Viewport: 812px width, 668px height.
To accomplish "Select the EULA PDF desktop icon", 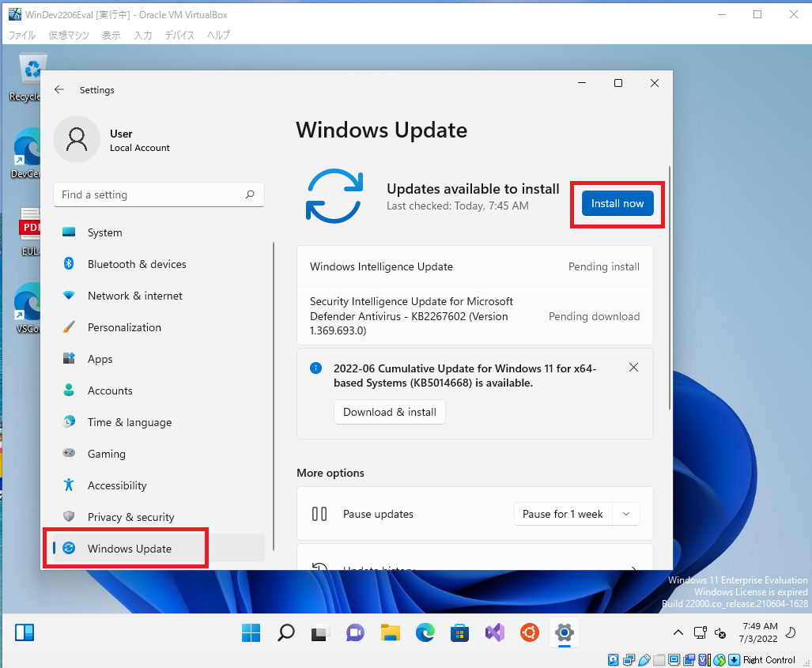I will [29, 232].
